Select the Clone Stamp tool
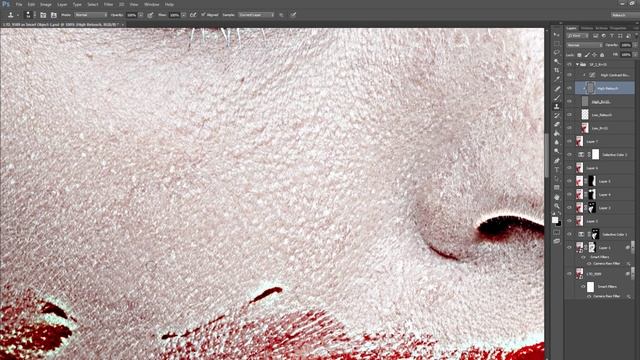 tap(557, 107)
